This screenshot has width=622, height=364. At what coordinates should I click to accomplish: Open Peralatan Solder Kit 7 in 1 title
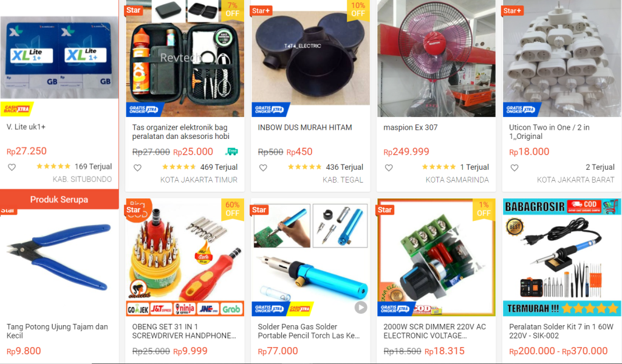pos(561,331)
